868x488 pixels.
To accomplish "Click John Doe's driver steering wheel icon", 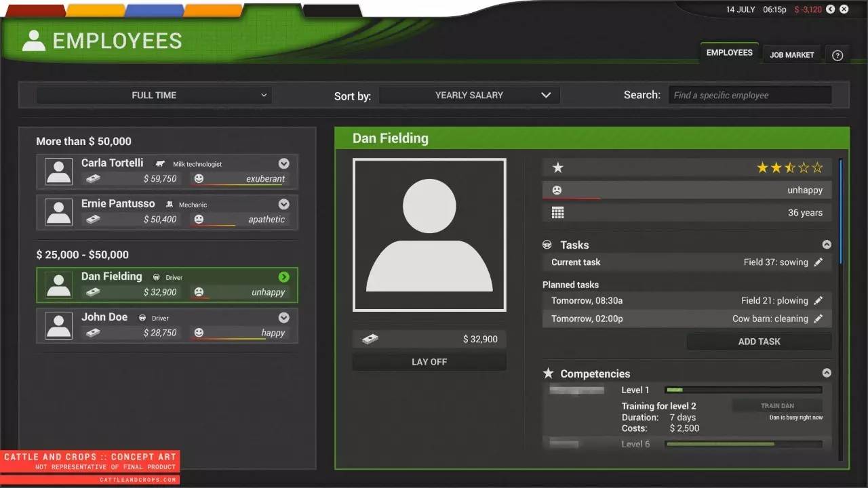I will click(x=143, y=318).
